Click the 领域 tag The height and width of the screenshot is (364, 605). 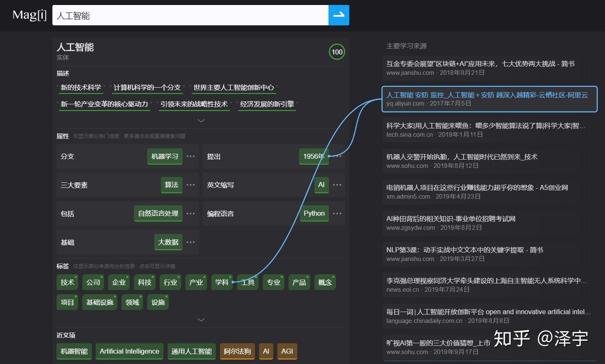point(132,303)
